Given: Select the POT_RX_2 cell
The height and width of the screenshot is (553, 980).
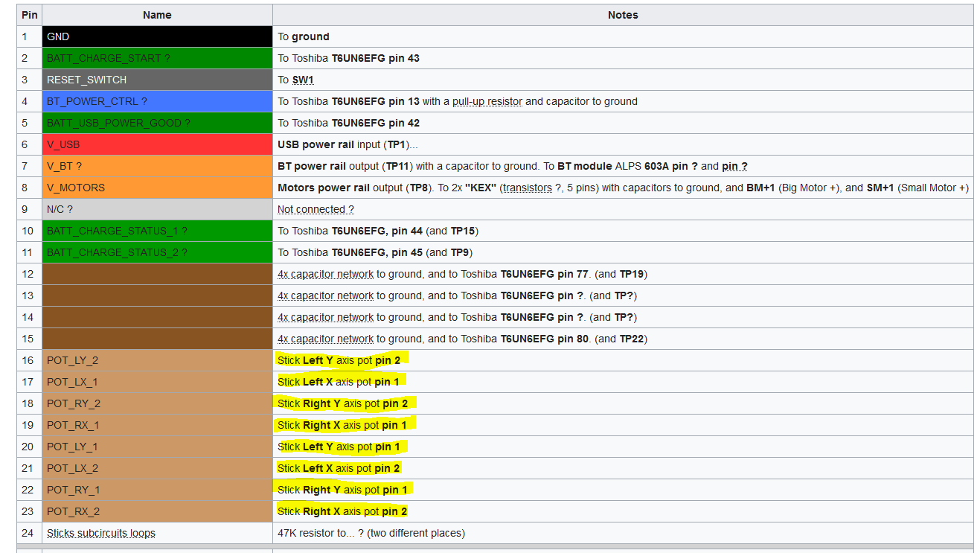Looking at the screenshot, I should point(157,511).
